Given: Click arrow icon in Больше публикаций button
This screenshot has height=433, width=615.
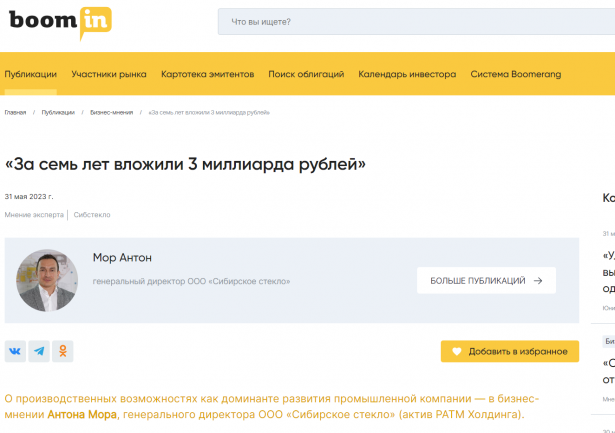Looking at the screenshot, I should (x=538, y=281).
